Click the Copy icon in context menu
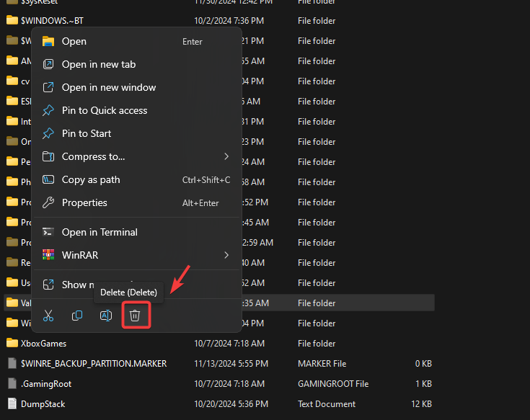The height and width of the screenshot is (420, 530). point(77,316)
